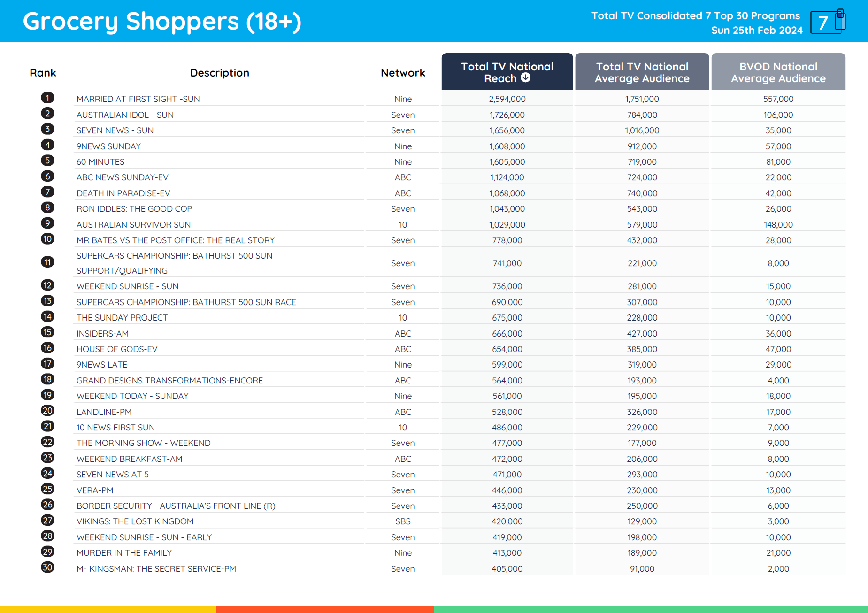The width and height of the screenshot is (868, 613).
Task: Click the rank 30 badge
Action: pos(47,567)
